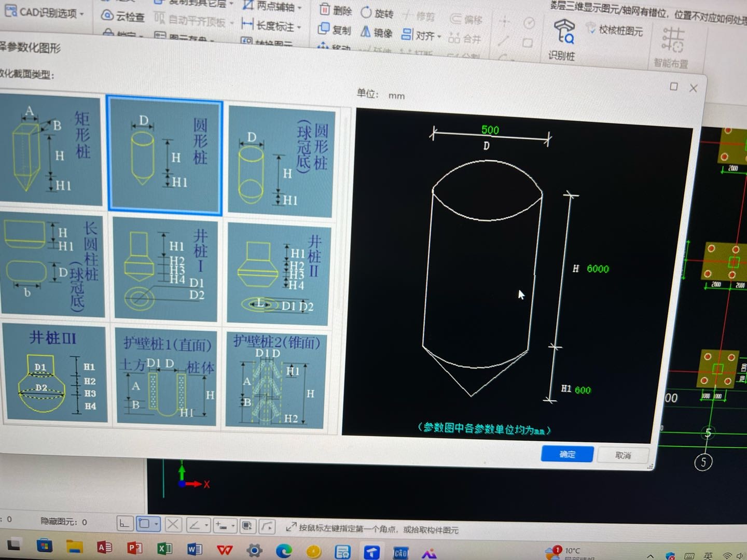Viewport: 747px width, 560px height.
Task: Click the 校核桩图元 check tool
Action: (x=614, y=30)
